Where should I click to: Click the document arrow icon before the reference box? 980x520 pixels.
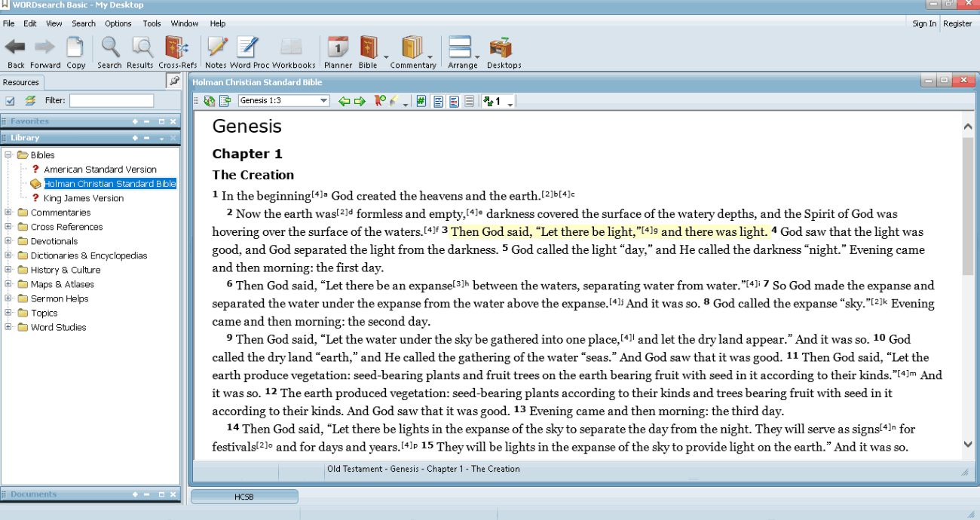coord(224,101)
